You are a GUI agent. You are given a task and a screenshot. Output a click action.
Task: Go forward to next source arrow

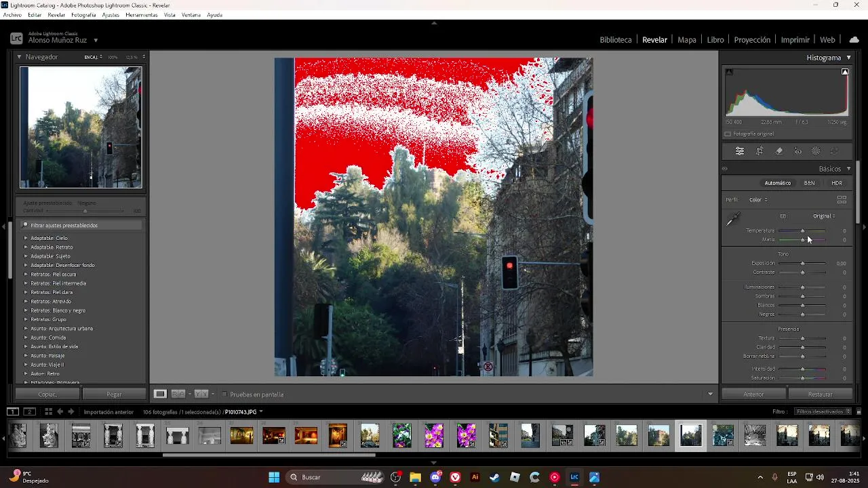[71, 411]
